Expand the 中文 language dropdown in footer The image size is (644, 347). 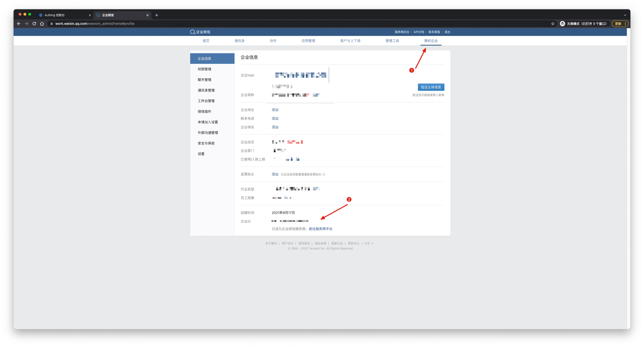click(369, 244)
